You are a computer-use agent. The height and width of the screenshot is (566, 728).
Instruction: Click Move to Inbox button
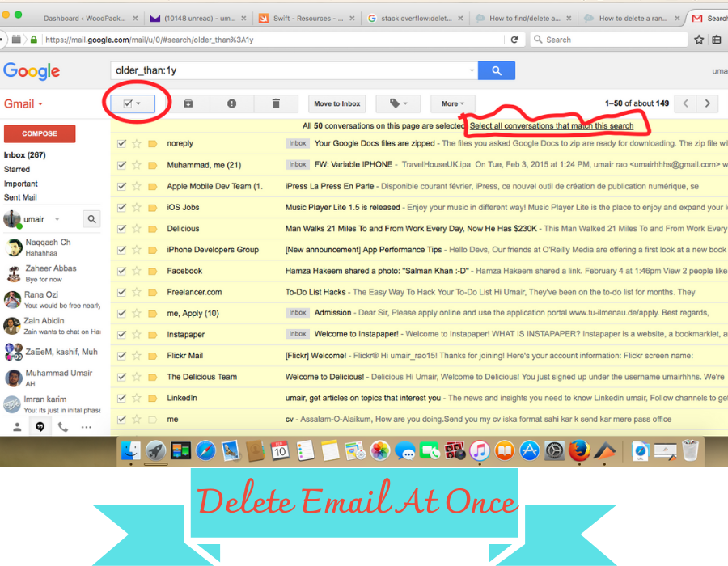(x=337, y=103)
